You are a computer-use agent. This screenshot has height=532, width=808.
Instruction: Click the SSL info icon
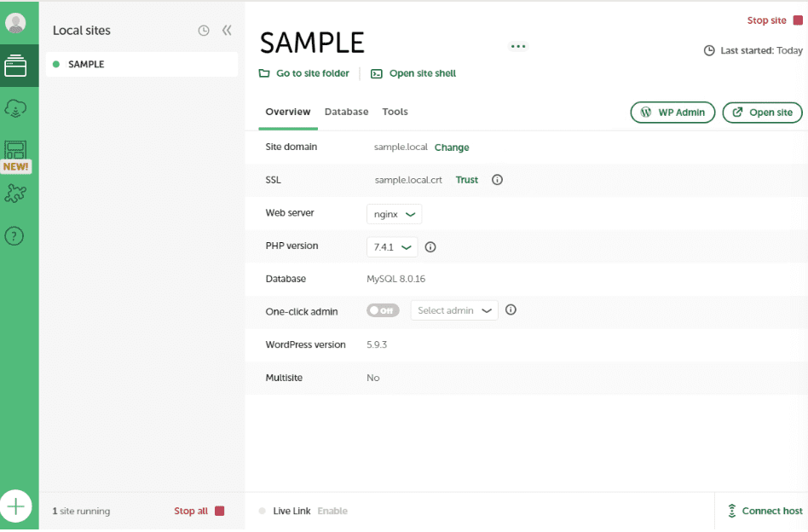[x=497, y=180]
